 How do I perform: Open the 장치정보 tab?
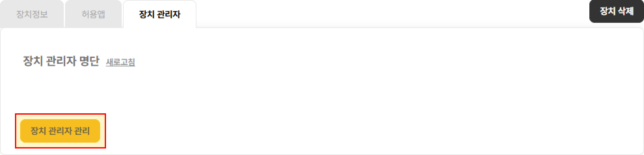click(x=32, y=14)
